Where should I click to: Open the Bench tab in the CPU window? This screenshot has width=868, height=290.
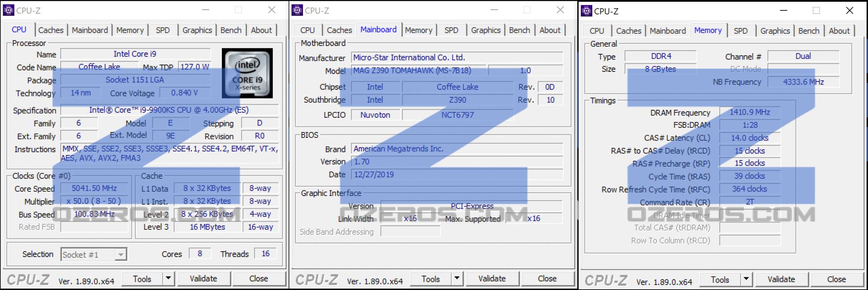tap(231, 30)
